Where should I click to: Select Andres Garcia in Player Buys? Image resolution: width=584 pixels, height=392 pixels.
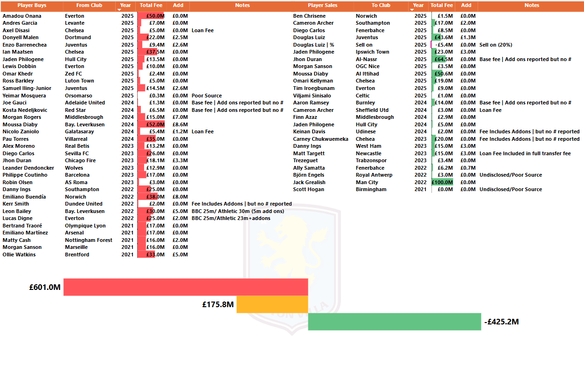click(x=20, y=23)
